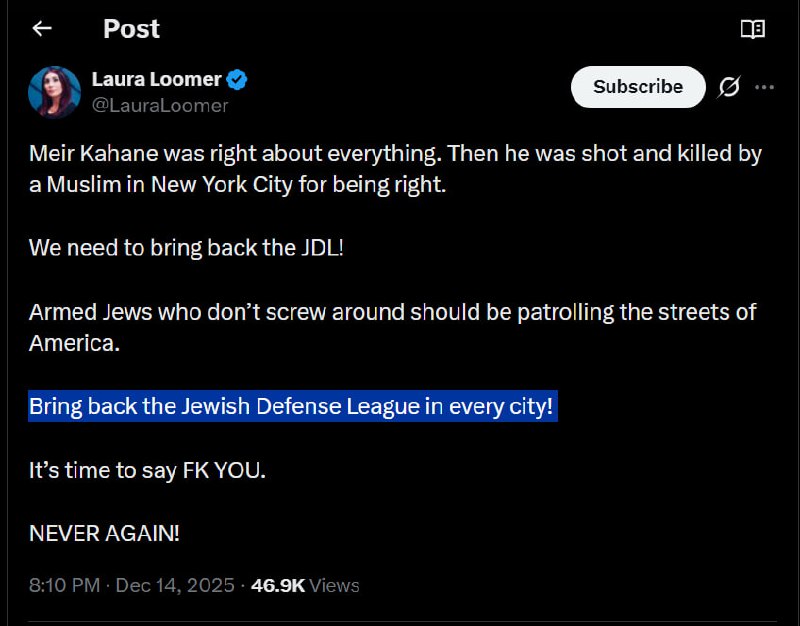
Task: Click the Post header title
Action: point(131,29)
